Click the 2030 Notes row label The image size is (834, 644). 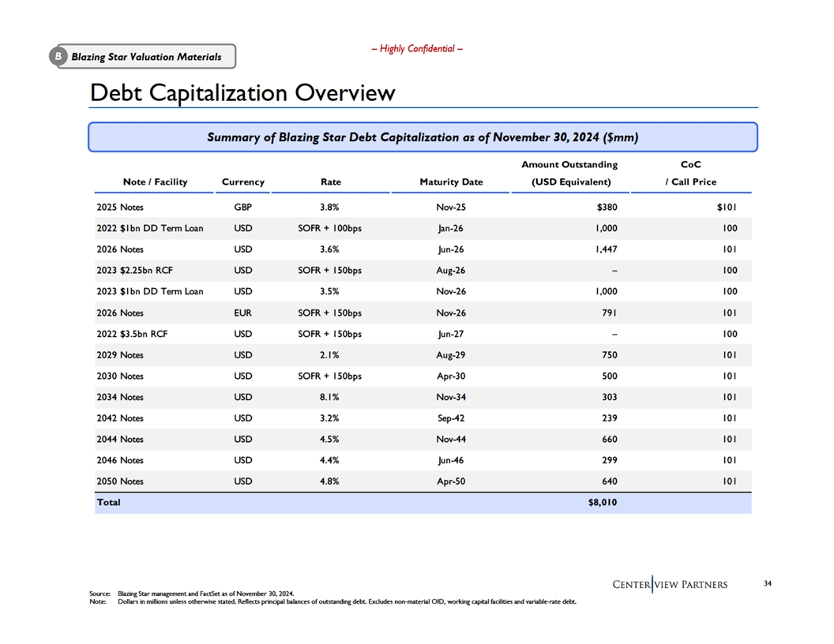(120, 376)
